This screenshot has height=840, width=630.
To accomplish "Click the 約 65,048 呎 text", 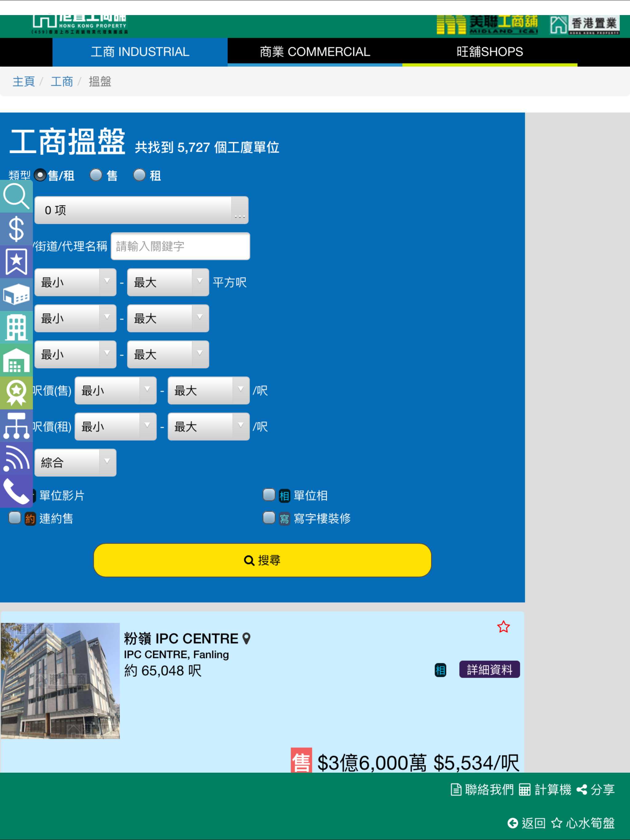I will coord(163,671).
